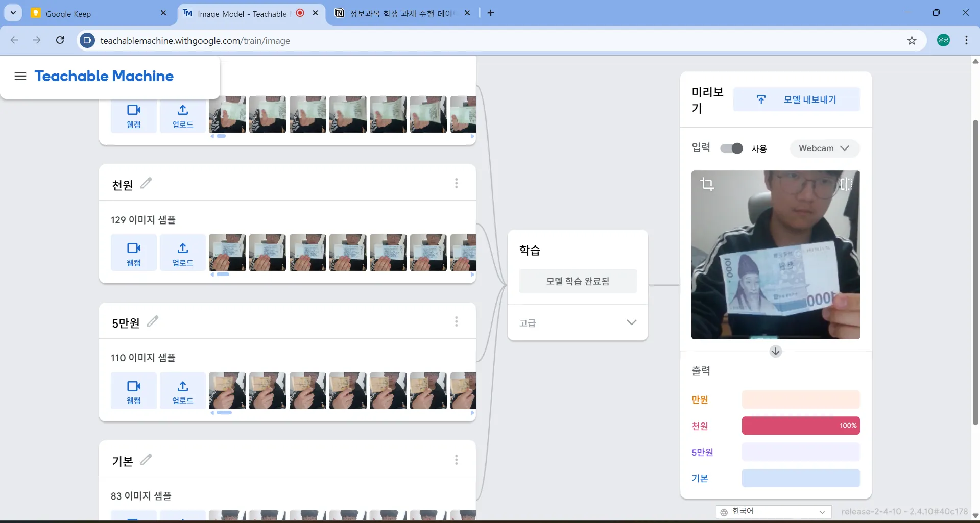Click the down arrow below the webcam preview
This screenshot has height=523, width=980.
click(x=776, y=351)
